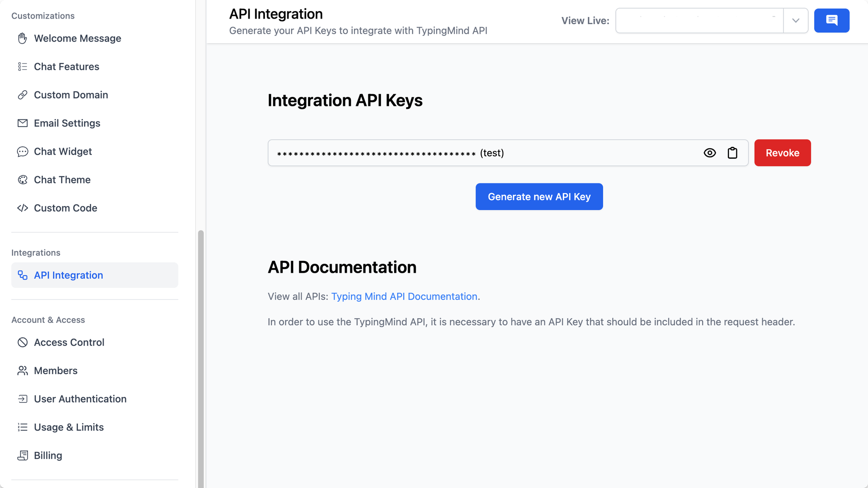Click inside the View Live combo box field

(699, 20)
